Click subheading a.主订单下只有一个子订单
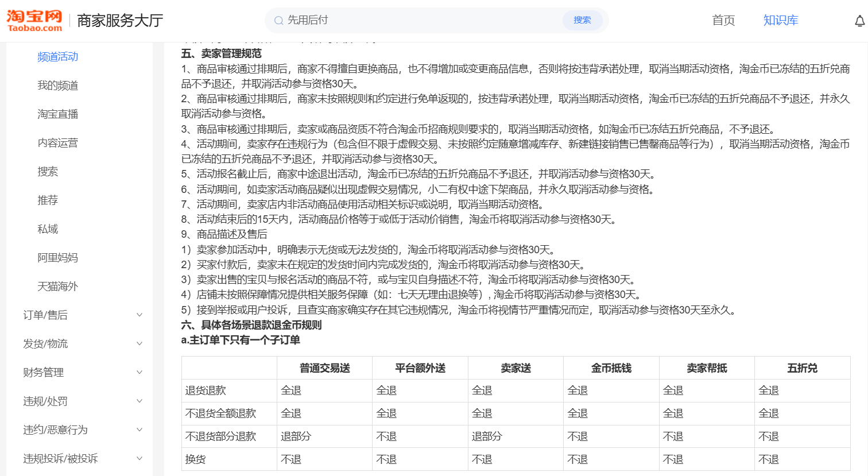The width and height of the screenshot is (868, 476). point(241,340)
